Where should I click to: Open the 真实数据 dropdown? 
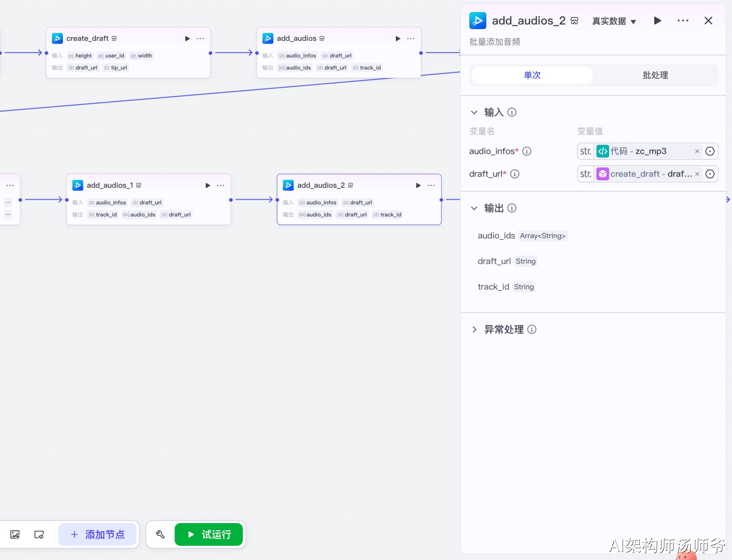(x=614, y=21)
